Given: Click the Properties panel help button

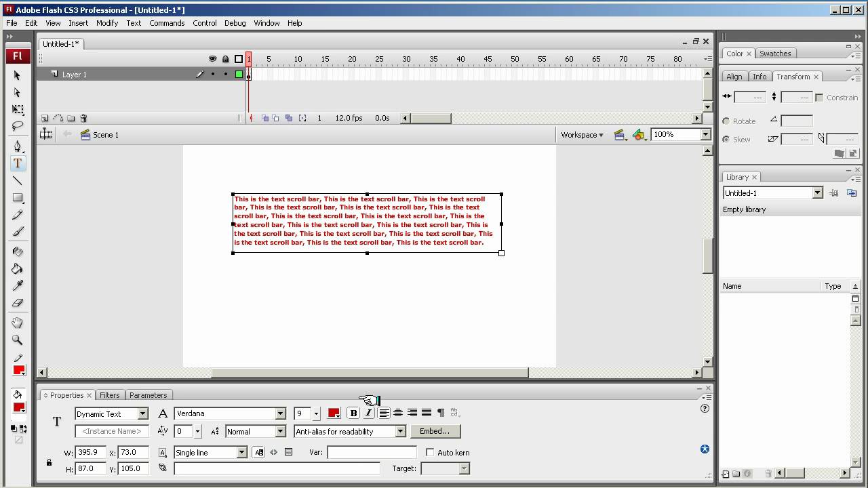Looking at the screenshot, I should coord(705,408).
